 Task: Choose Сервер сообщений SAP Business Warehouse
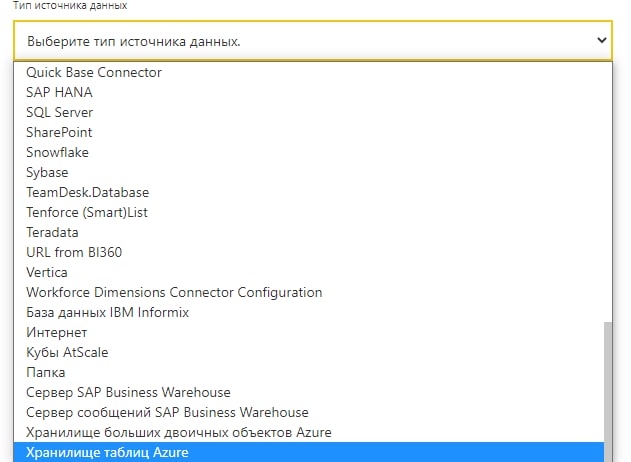point(309,412)
